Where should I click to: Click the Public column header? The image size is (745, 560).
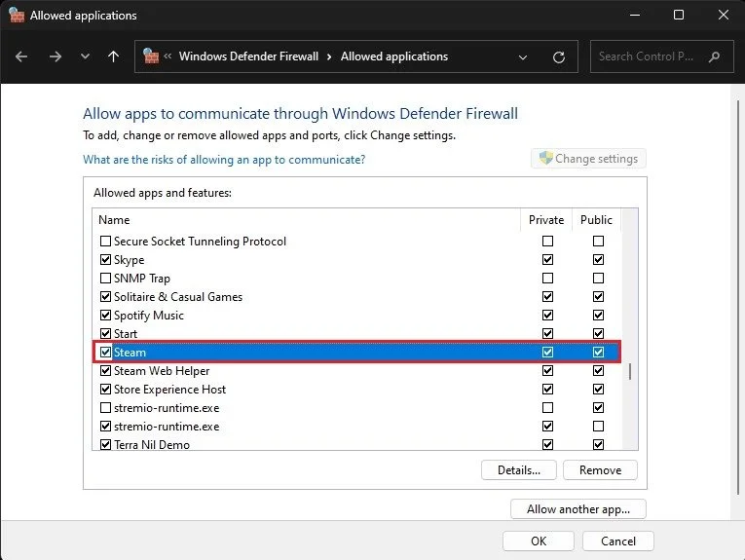coord(596,220)
